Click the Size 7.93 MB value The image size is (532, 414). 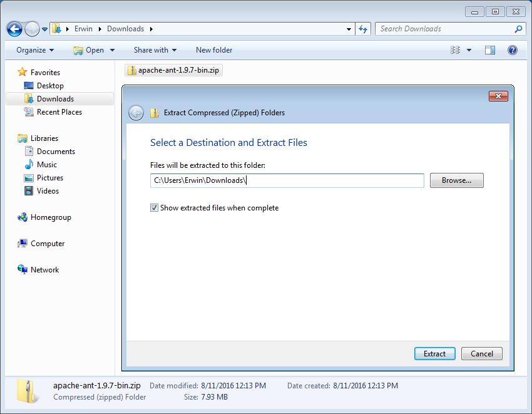[215, 397]
